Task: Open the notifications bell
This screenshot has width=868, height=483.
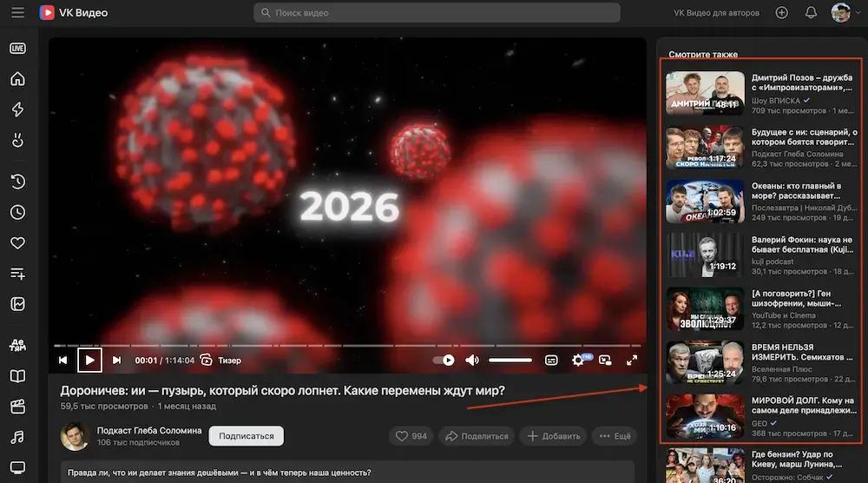Action: [811, 12]
